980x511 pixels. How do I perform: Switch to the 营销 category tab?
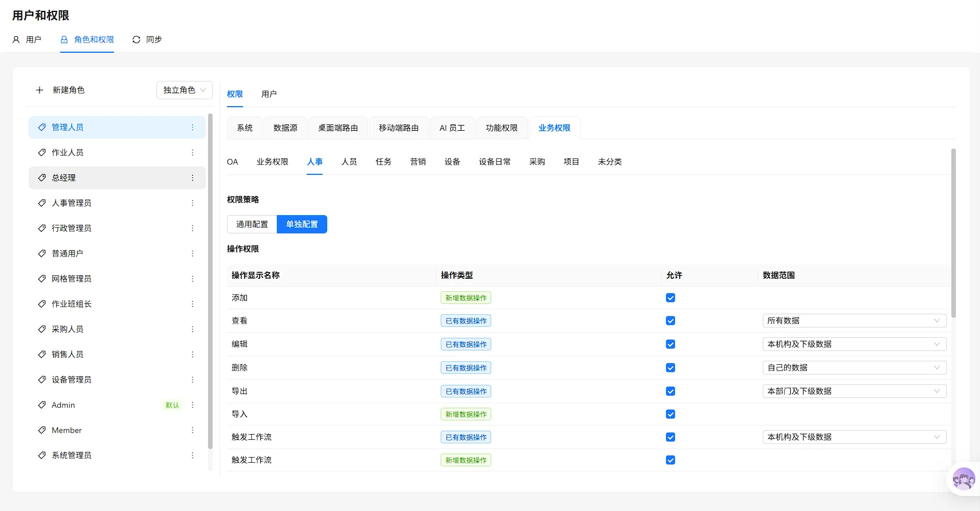(x=418, y=162)
